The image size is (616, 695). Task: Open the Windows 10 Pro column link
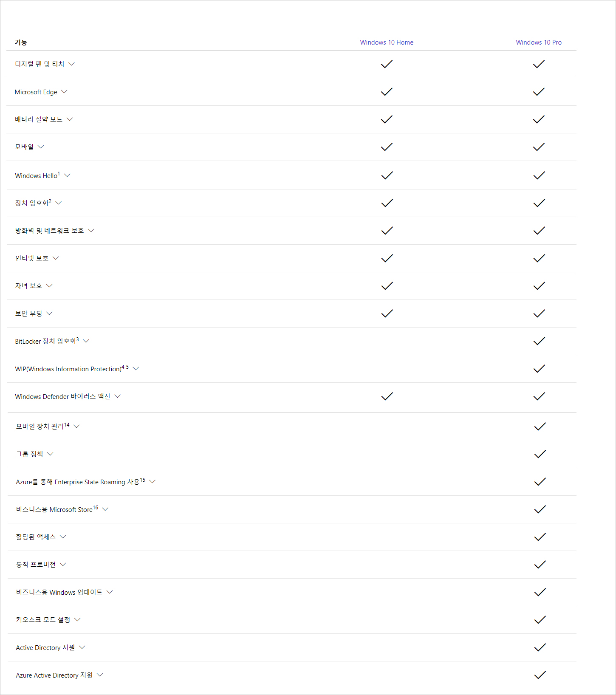pyautogui.click(x=539, y=42)
